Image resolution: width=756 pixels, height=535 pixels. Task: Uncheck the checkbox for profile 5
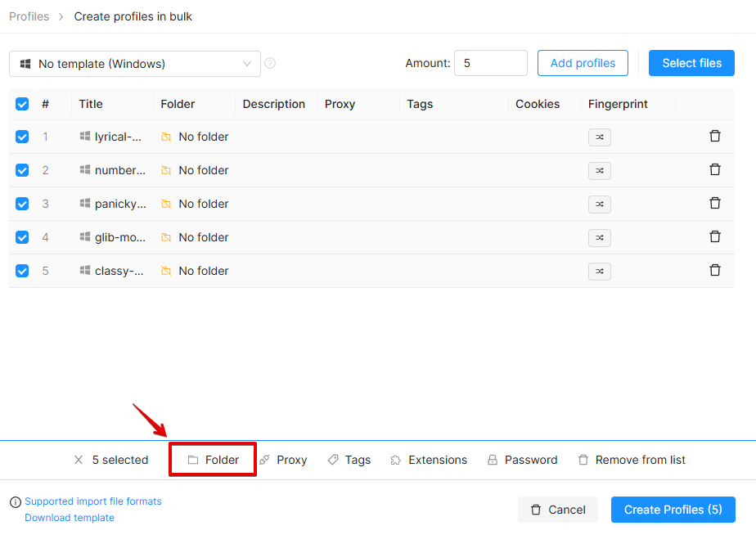coord(22,271)
